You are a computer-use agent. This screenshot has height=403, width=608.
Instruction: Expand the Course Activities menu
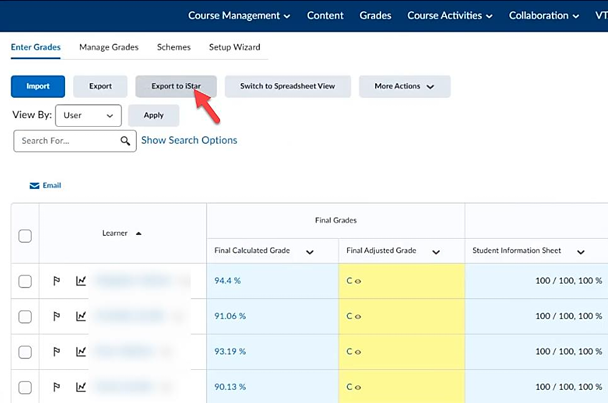tap(450, 16)
